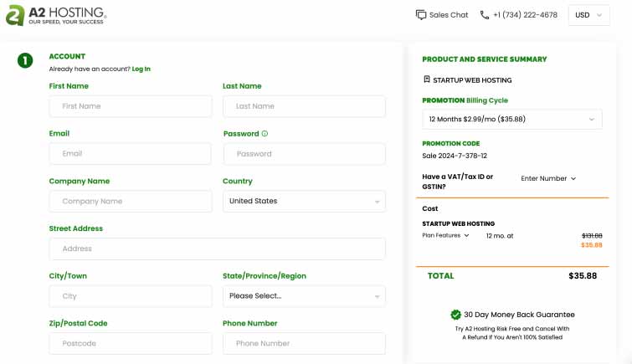Click the phone number +1 (734) 222-4678
This screenshot has height=364, width=632.
[x=525, y=15]
